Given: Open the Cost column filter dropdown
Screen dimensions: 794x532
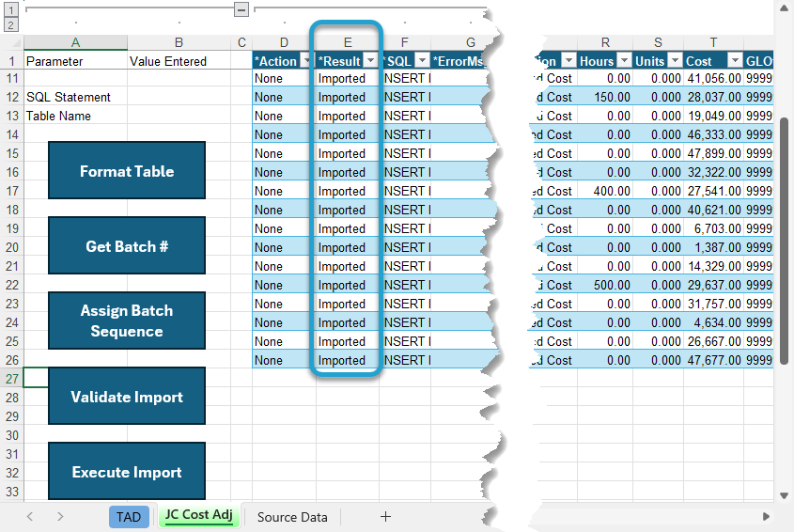Looking at the screenshot, I should [735, 61].
